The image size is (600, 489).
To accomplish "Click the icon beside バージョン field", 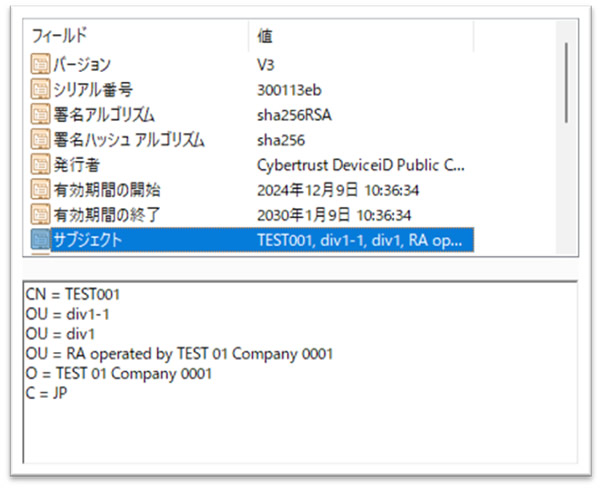I will tap(40, 65).
